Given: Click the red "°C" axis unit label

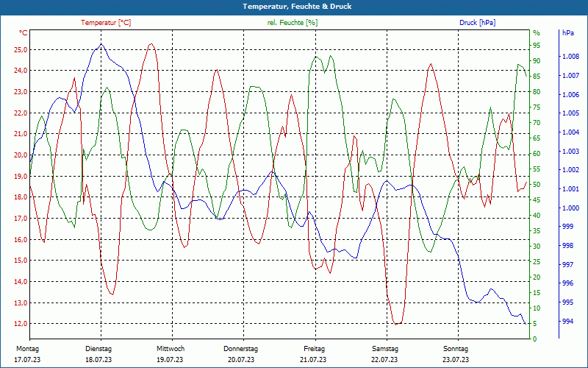Looking at the screenshot, I should [24, 33].
